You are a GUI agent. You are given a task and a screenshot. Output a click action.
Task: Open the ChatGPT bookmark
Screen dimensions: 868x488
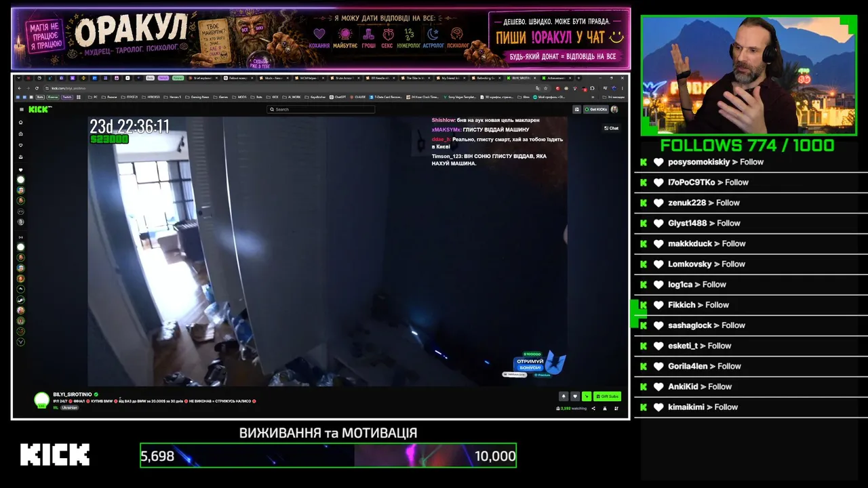[338, 97]
